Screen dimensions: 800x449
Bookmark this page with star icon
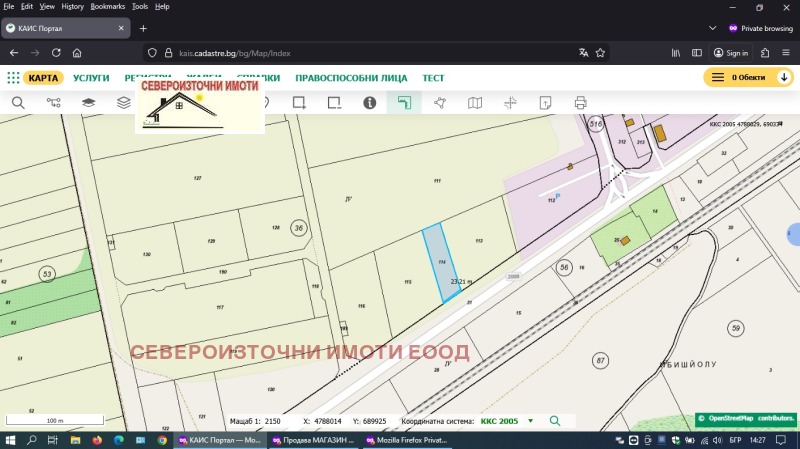(x=601, y=53)
